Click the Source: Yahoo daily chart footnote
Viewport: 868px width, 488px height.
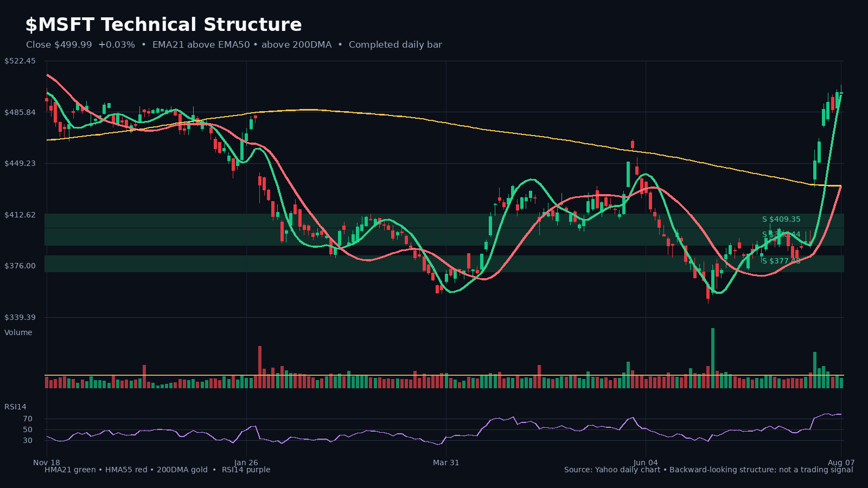[x=612, y=470]
